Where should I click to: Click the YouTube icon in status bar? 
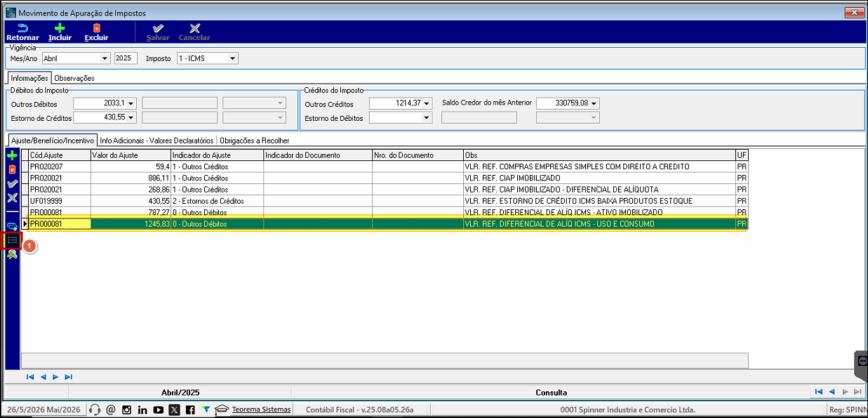[158, 410]
